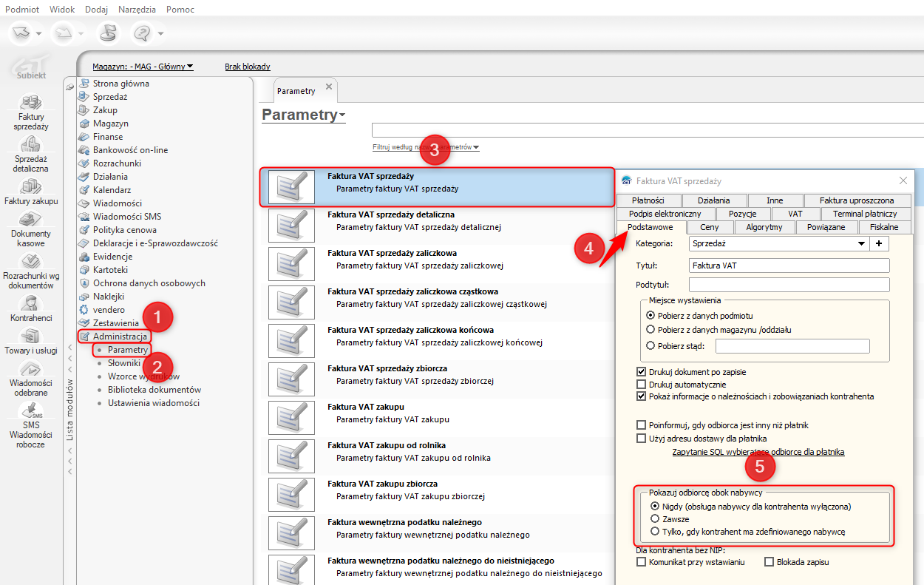Click the Ewidencje module icon

pyautogui.click(x=85, y=257)
